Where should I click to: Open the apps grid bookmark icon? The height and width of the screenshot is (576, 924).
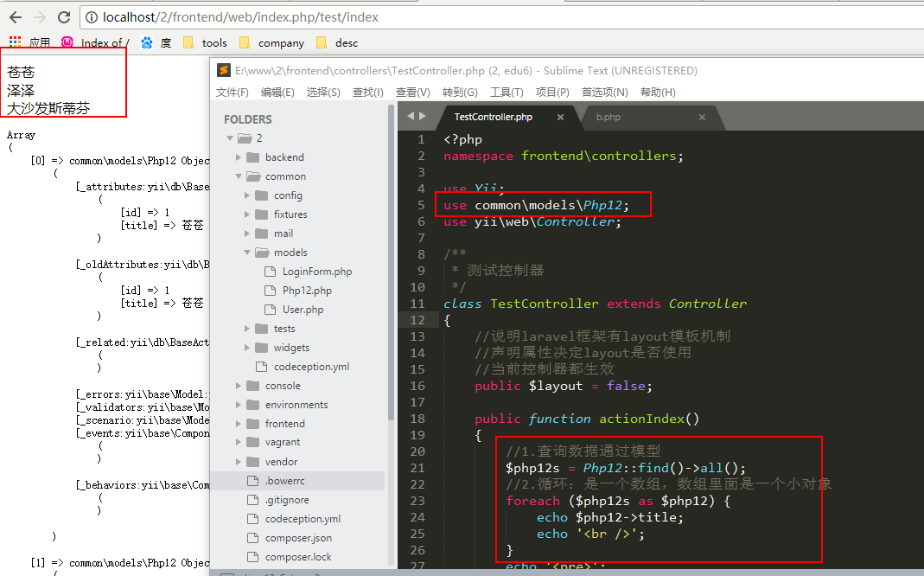tap(15, 42)
